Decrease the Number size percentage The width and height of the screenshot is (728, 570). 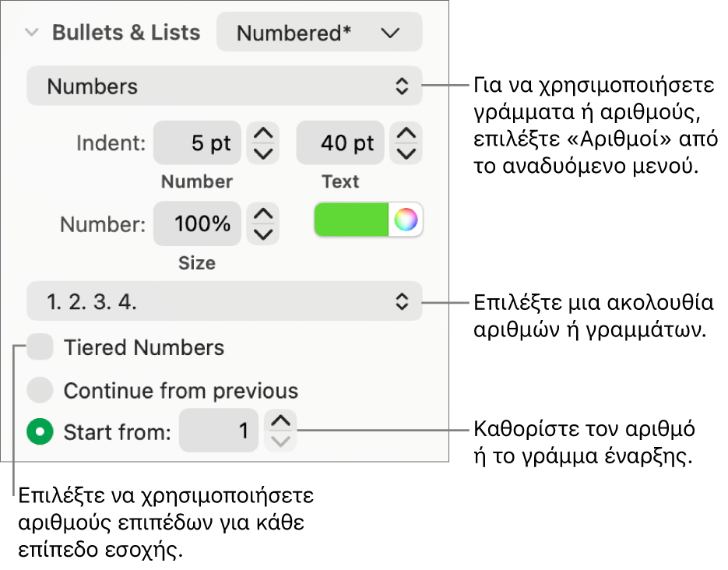pyautogui.click(x=264, y=234)
